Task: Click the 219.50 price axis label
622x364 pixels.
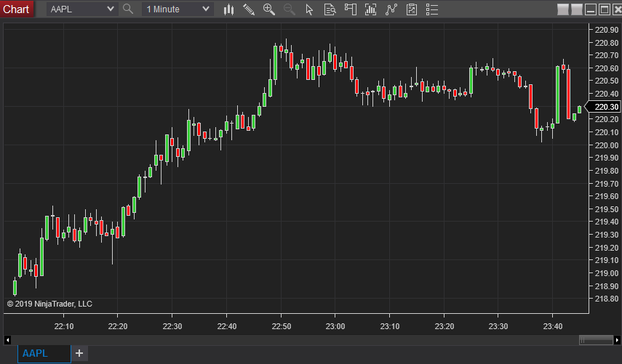Action: pos(606,209)
